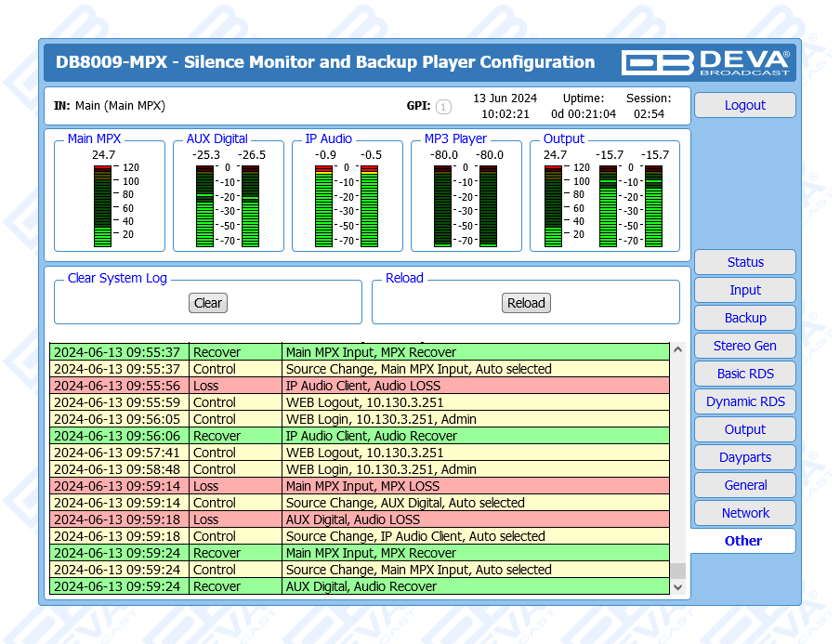Screen dimensions: 840x644
Task: Go to the Input settings tab
Action: pyautogui.click(x=744, y=290)
